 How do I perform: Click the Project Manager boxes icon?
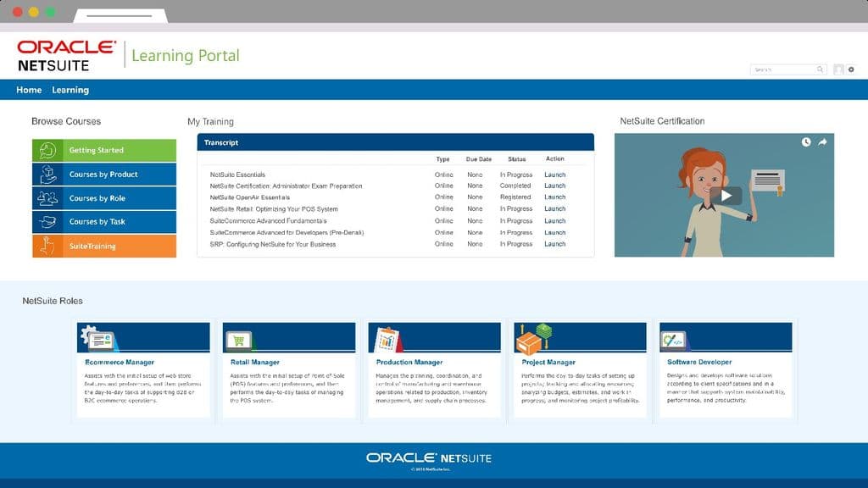coord(534,339)
